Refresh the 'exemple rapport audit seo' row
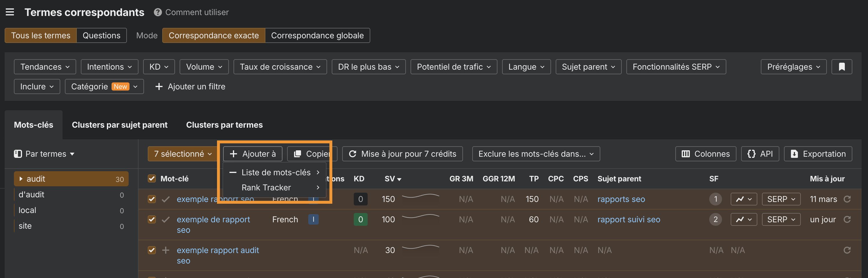Image resolution: width=868 pixels, height=278 pixels. [x=848, y=250]
